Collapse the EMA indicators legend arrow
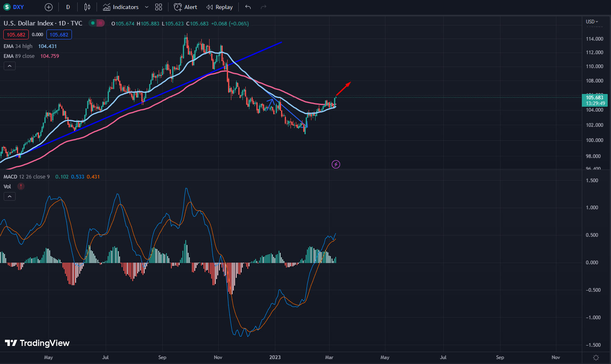This screenshot has width=611, height=364. pos(9,66)
